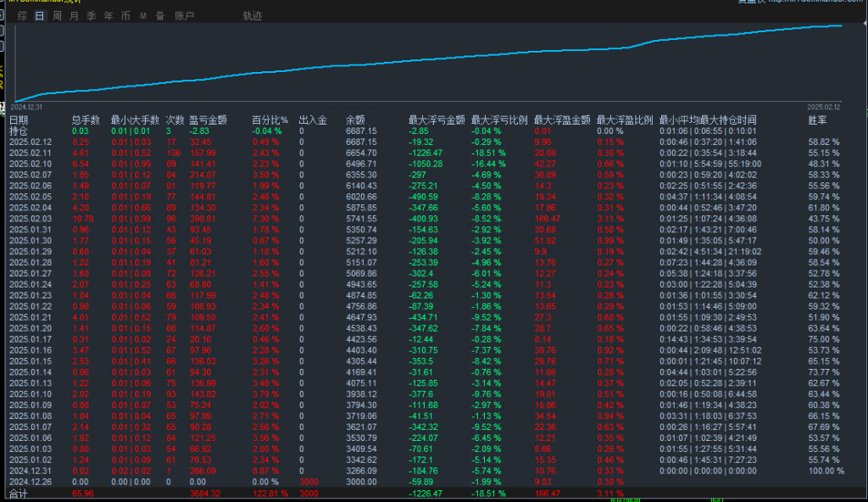Open the 年 yearly statistics view

click(x=108, y=14)
